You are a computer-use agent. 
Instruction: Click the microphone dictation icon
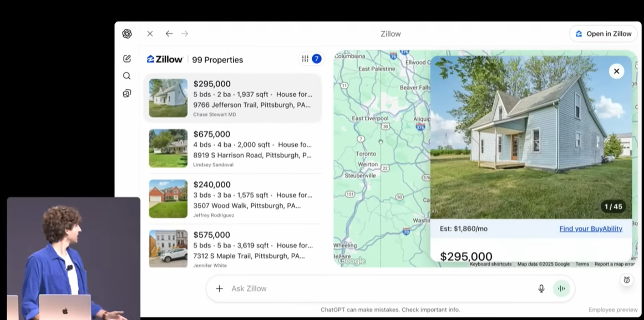541,288
